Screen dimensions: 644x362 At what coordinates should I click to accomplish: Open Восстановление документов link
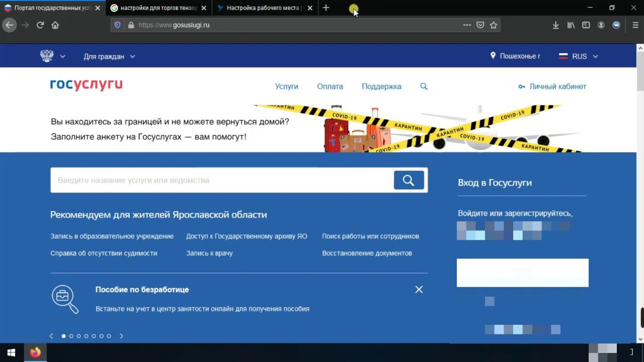(x=367, y=253)
